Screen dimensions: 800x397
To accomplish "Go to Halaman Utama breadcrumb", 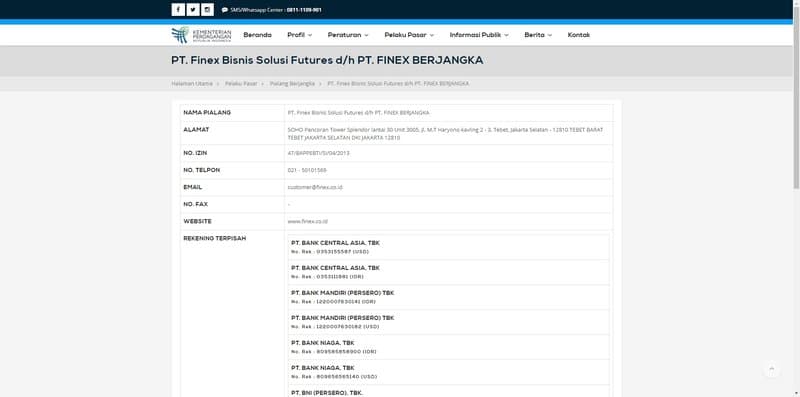I will [192, 83].
